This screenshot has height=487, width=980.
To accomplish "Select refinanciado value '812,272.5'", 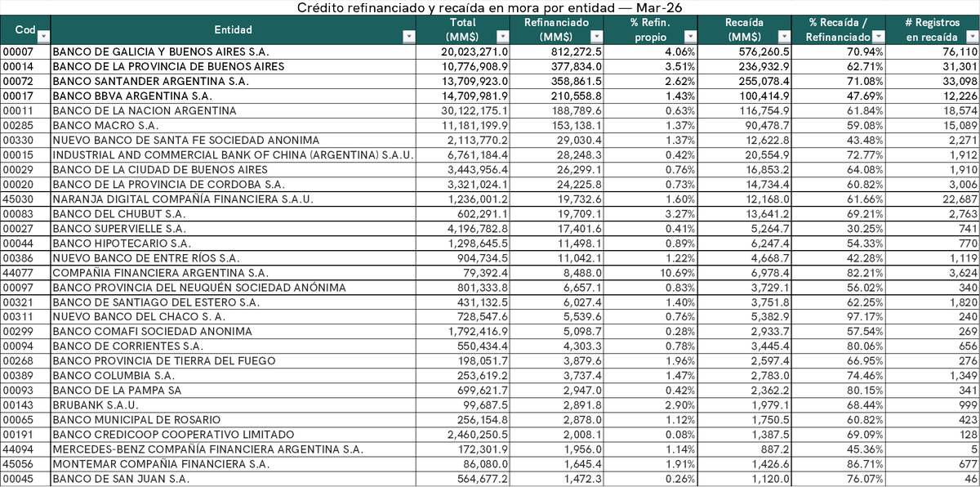I will click(557, 51).
